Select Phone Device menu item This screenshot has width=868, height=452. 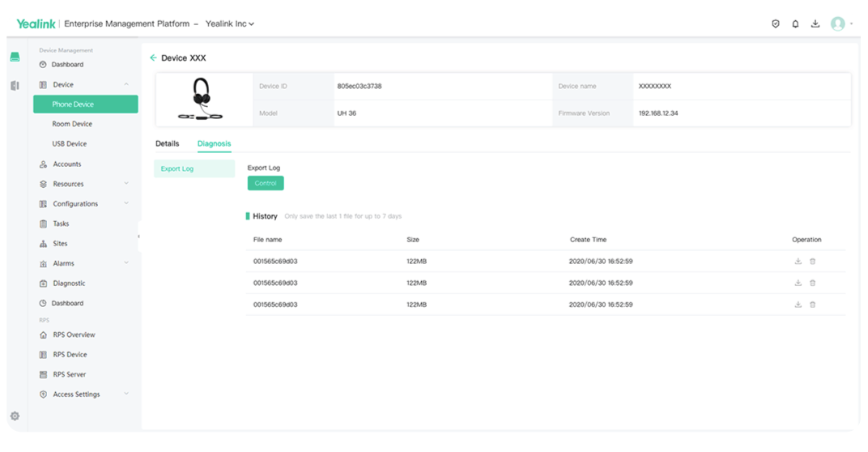pyautogui.click(x=86, y=104)
